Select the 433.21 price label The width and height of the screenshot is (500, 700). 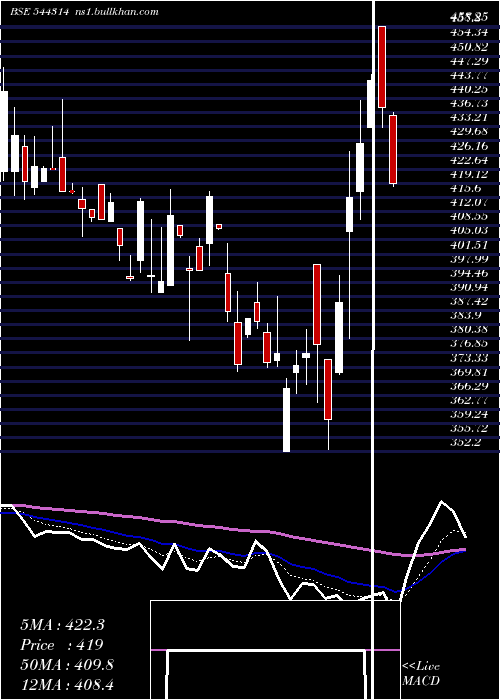pos(468,117)
